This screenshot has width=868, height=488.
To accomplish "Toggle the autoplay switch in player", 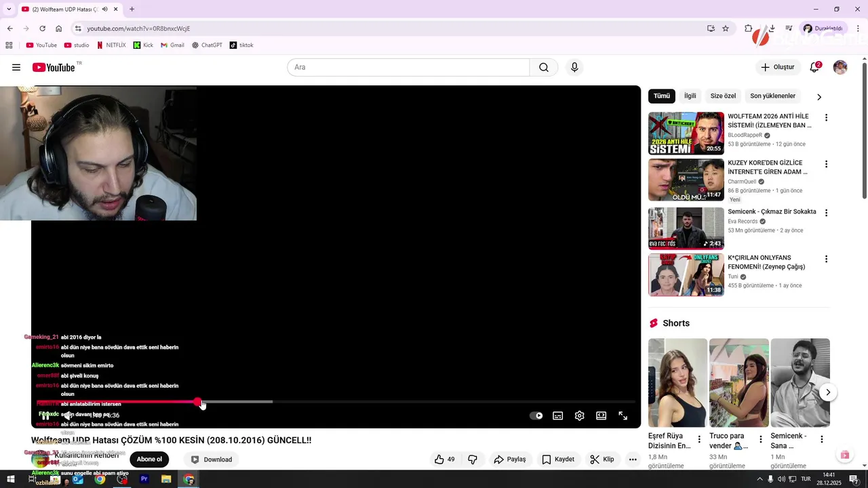I will (x=536, y=415).
